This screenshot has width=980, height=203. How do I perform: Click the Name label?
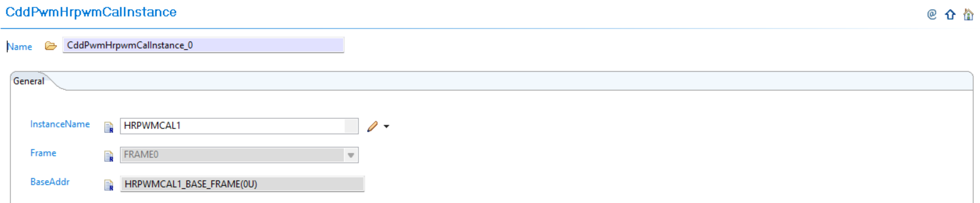[x=19, y=47]
